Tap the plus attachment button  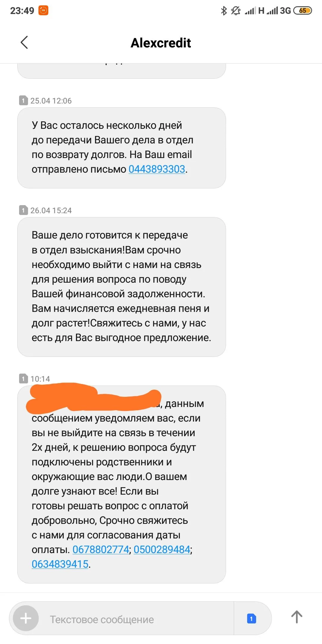point(26,618)
